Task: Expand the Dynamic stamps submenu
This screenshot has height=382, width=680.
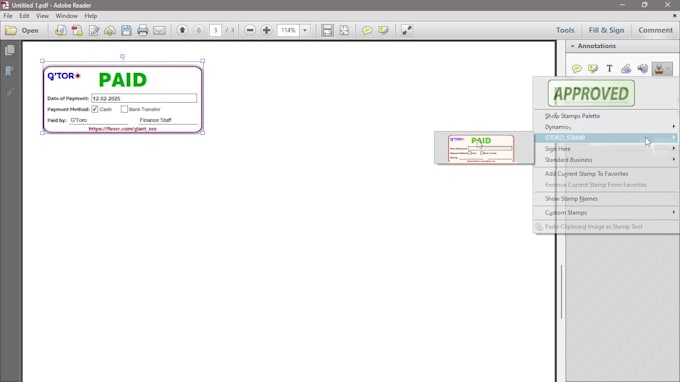Action: (x=607, y=127)
